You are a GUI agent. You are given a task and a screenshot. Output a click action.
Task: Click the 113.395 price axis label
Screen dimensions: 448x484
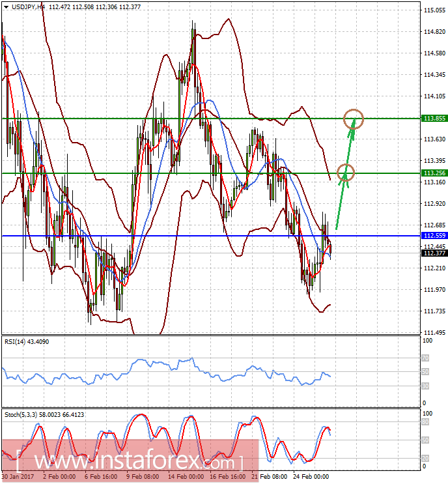435,161
